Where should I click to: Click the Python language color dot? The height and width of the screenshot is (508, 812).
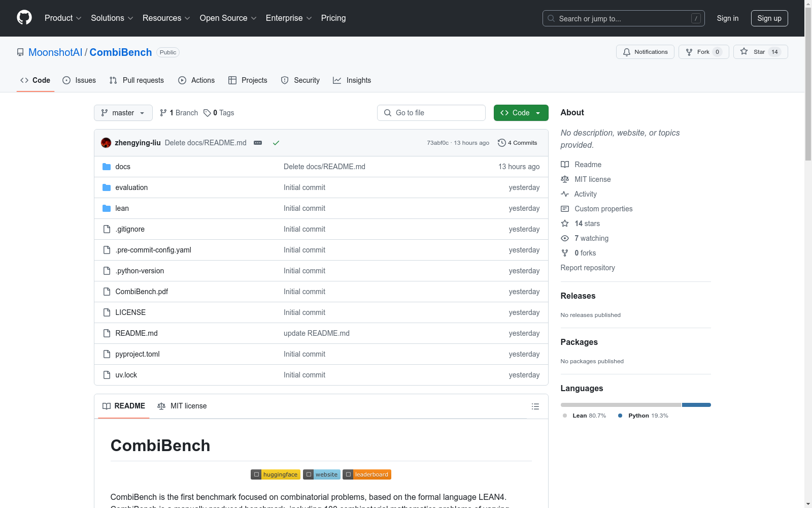pos(620,416)
